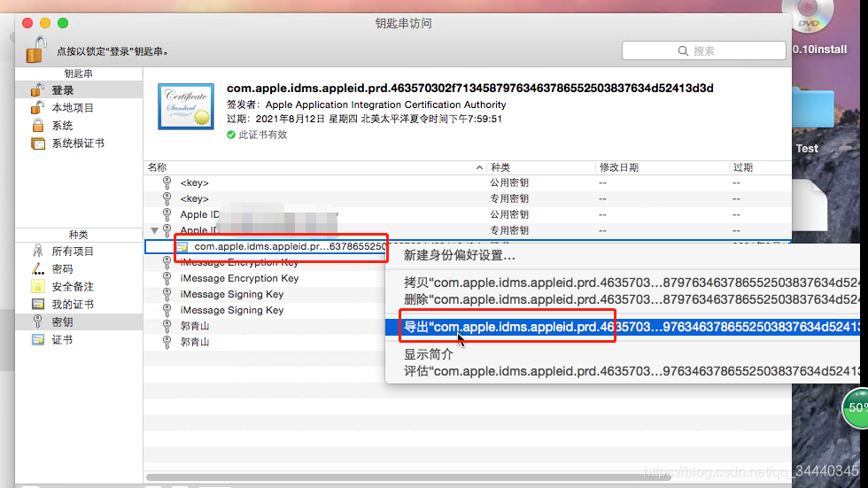Choose 删除 com.apple.idms certificate menu item

coord(623,299)
